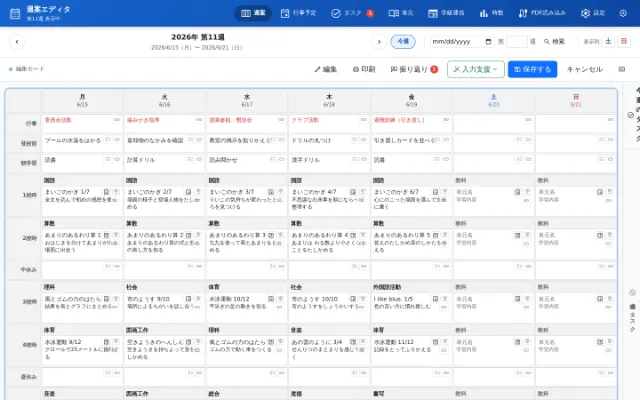The height and width of the screenshot is (400, 640).
Task: Open the 振り返り review button
Action: pos(414,69)
